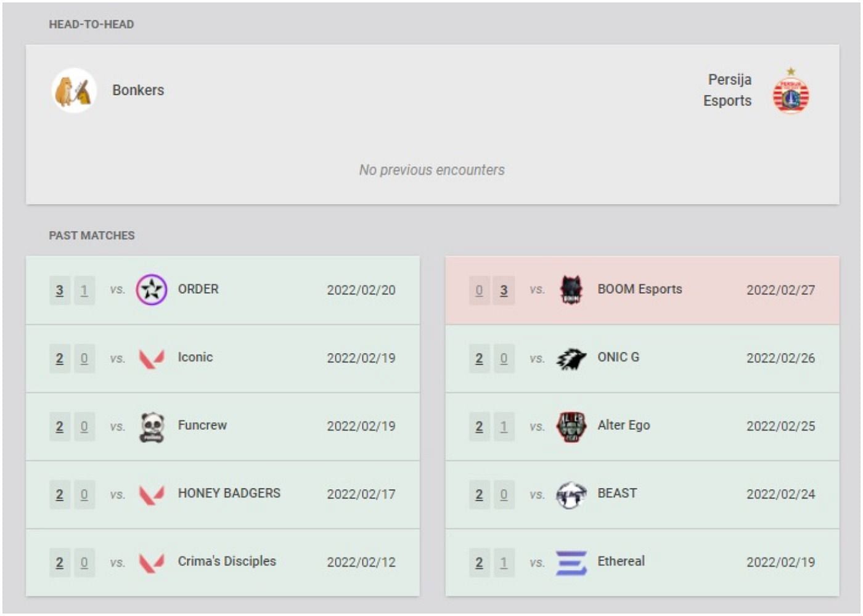863x616 pixels.
Task: Click score 3 in the BOOM Esports match
Action: [504, 290]
